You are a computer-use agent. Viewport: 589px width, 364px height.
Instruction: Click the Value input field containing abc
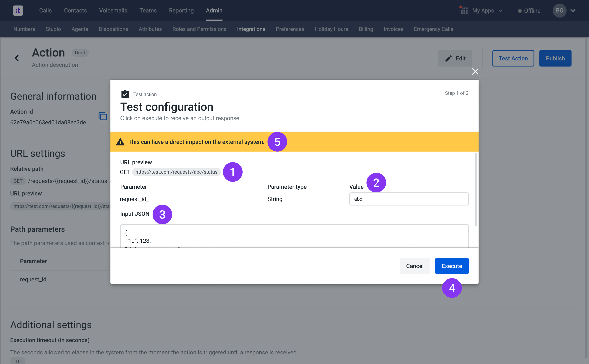(409, 199)
